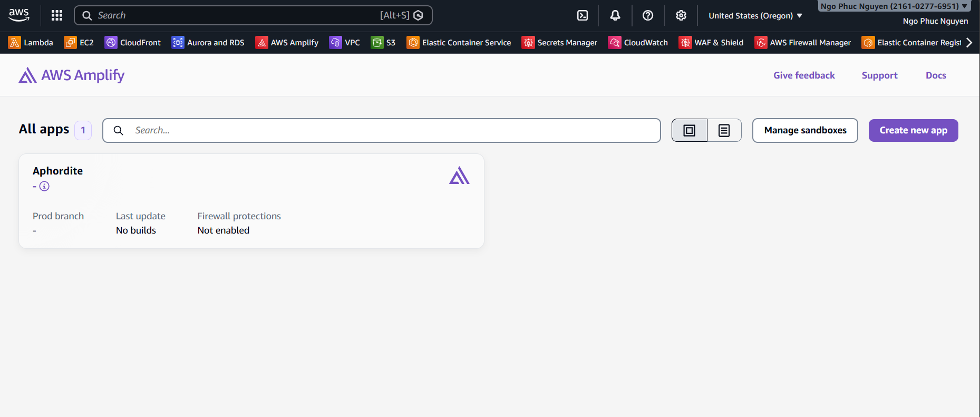Click the top AWS search field
The height and width of the screenshot is (417, 980).
(253, 15)
